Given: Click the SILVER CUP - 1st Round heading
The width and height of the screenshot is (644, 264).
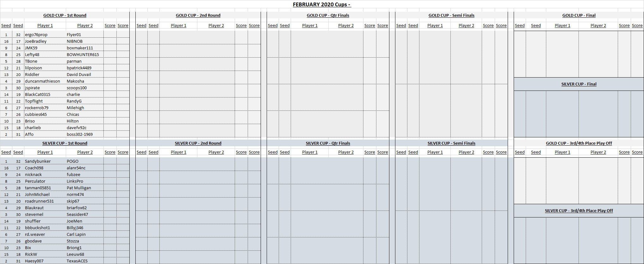Looking at the screenshot, I should point(65,143).
